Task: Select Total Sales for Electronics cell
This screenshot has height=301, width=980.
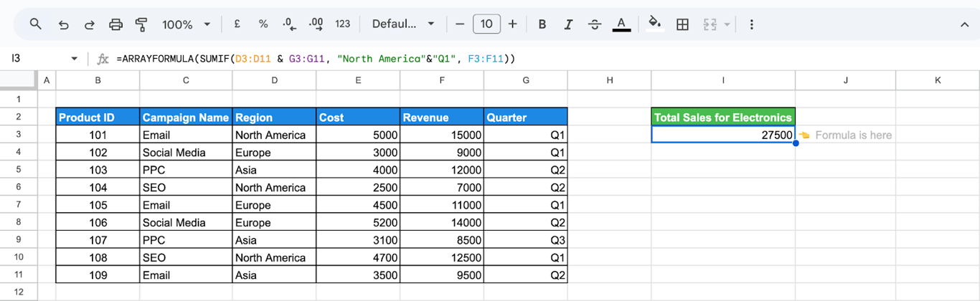Action: coord(723,118)
